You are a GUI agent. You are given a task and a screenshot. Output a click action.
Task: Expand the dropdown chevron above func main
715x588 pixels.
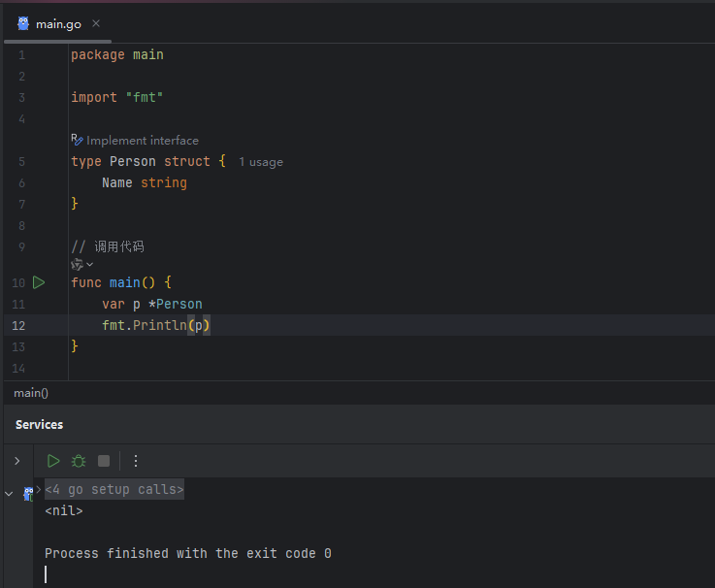click(x=90, y=264)
